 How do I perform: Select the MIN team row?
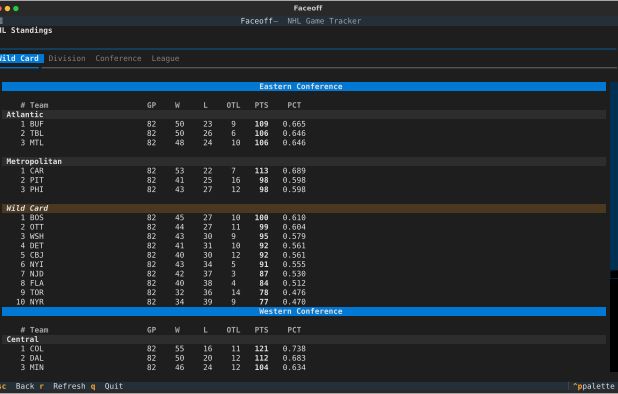click(304, 367)
